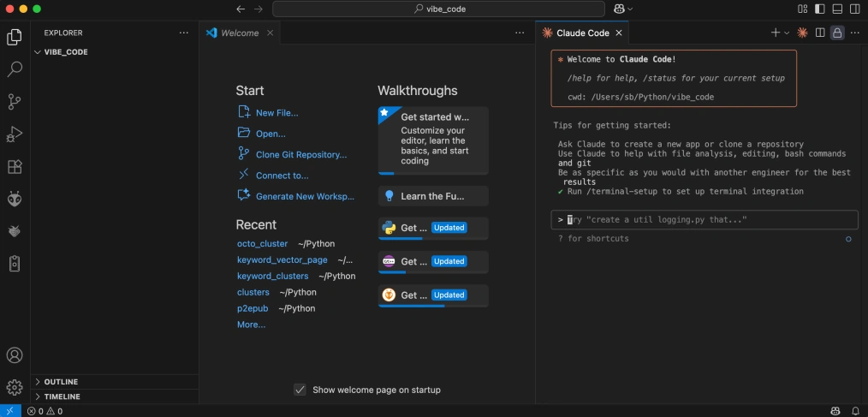Open the Extensions view
This screenshot has width=868, height=417.
pos(15,167)
